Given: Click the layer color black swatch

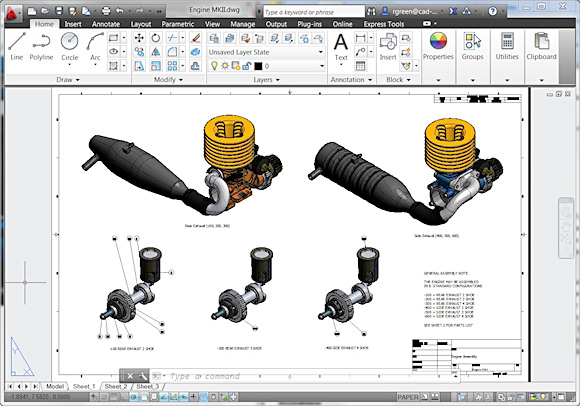Looking at the screenshot, I should 258,66.
